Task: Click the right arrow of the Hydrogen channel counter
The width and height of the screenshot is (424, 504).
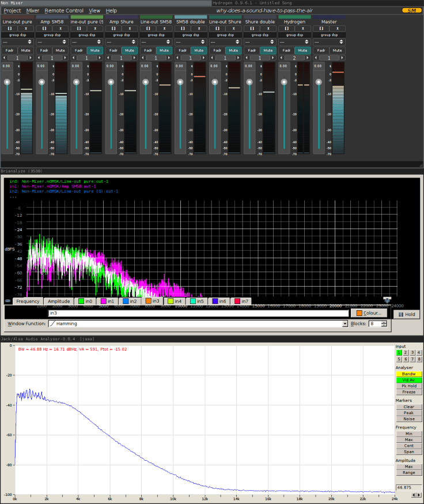Action: click(x=308, y=58)
